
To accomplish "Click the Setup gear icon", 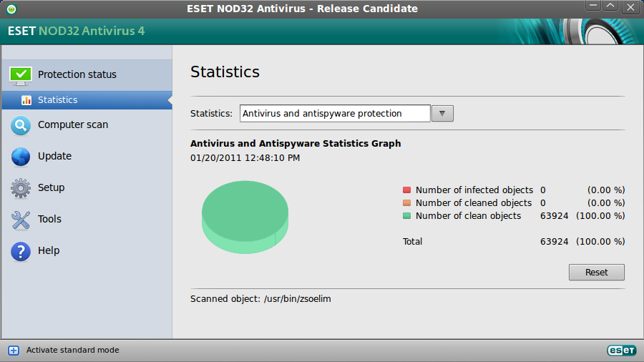I will tap(21, 188).
